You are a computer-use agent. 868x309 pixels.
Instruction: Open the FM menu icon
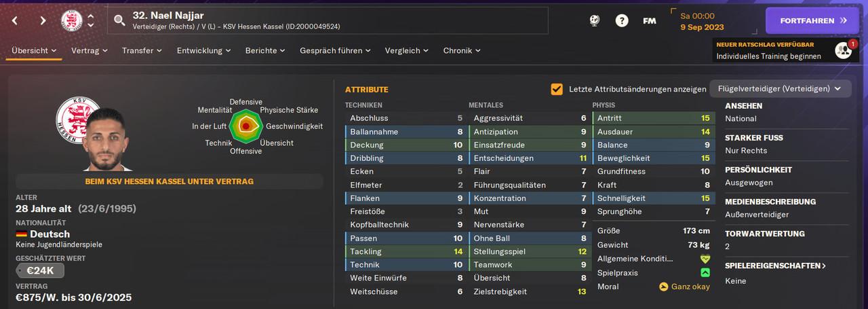tap(649, 20)
